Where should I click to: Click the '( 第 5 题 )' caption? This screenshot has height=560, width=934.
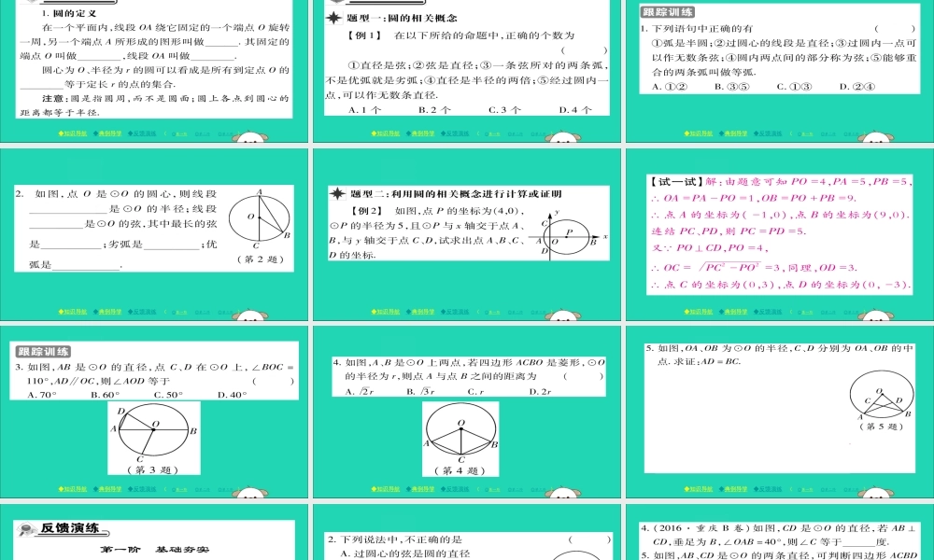881,427
